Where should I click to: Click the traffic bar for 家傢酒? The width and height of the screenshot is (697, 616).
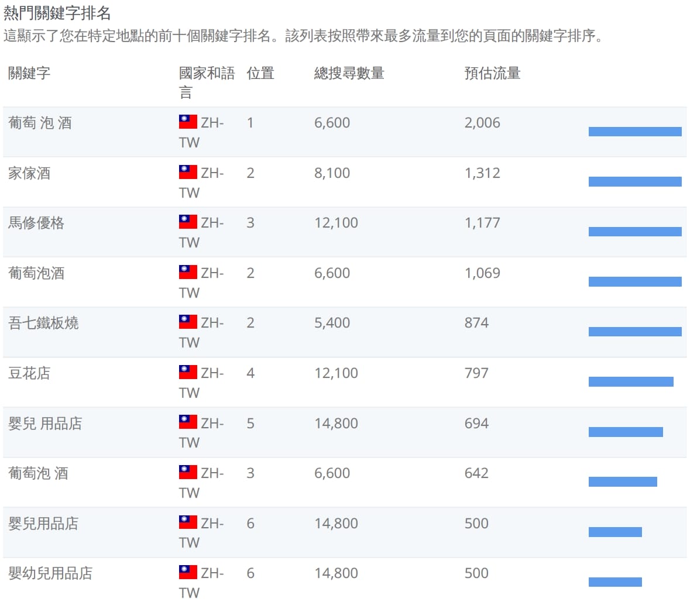click(x=635, y=182)
